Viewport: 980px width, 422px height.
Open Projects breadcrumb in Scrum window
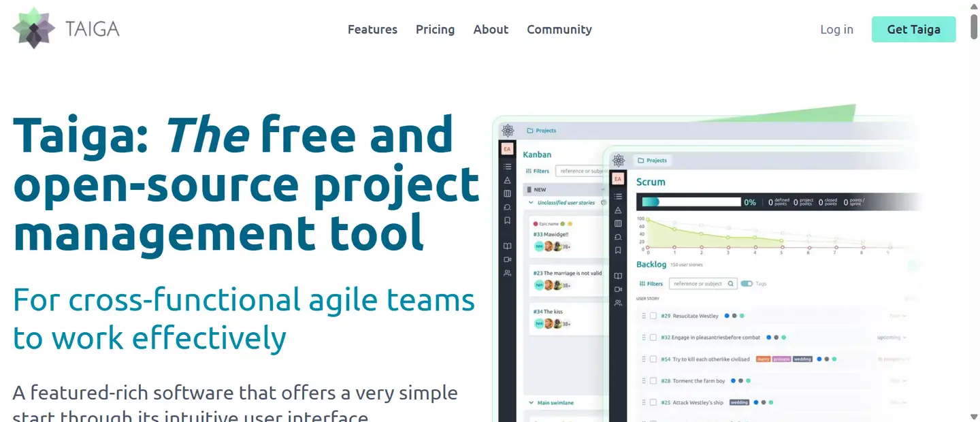[x=652, y=161]
